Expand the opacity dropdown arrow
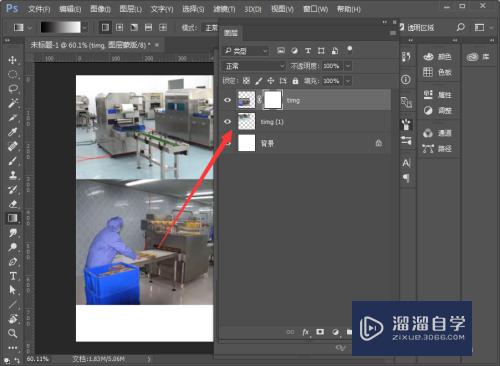The image size is (500, 366). pos(348,66)
